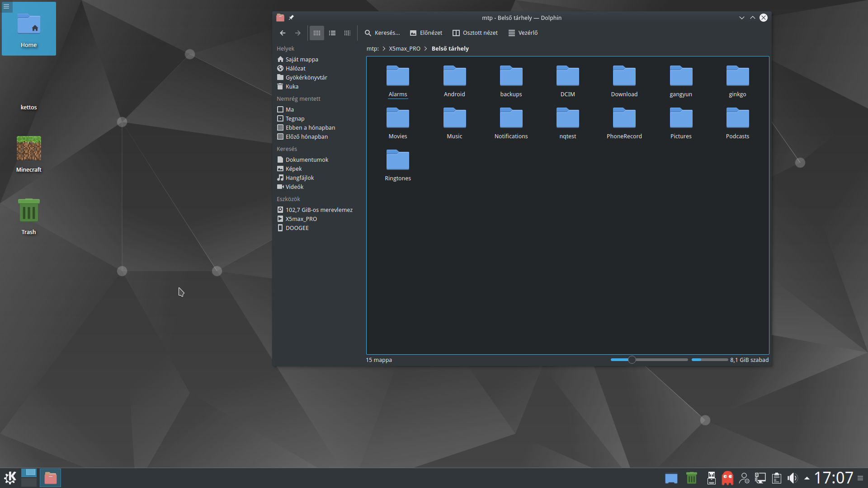Expand breadcrumb arrow after X5max_PRO
This screenshot has width=868, height=488.
click(426, 49)
